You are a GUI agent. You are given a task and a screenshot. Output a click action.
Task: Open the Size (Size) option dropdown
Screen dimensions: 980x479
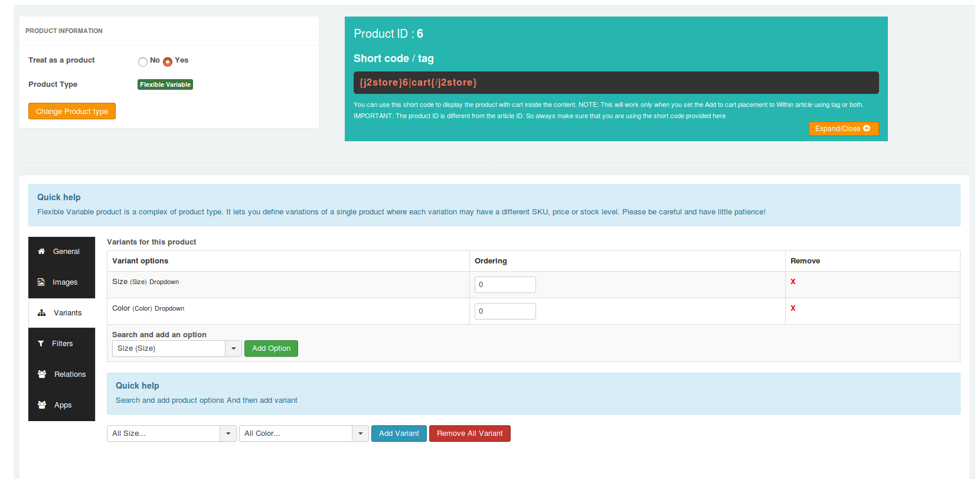(233, 348)
